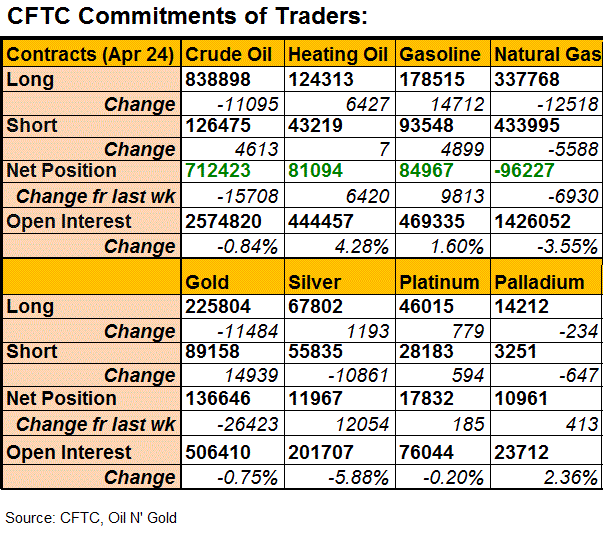Select the Natural Gas column header
Screen dimensions: 603x536
(x=546, y=54)
